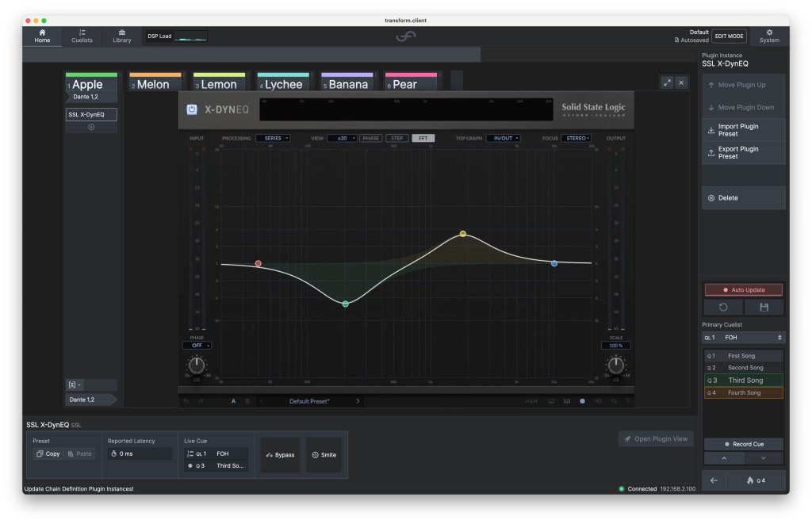Select cue Q4 Fourth Song

[x=743, y=392]
